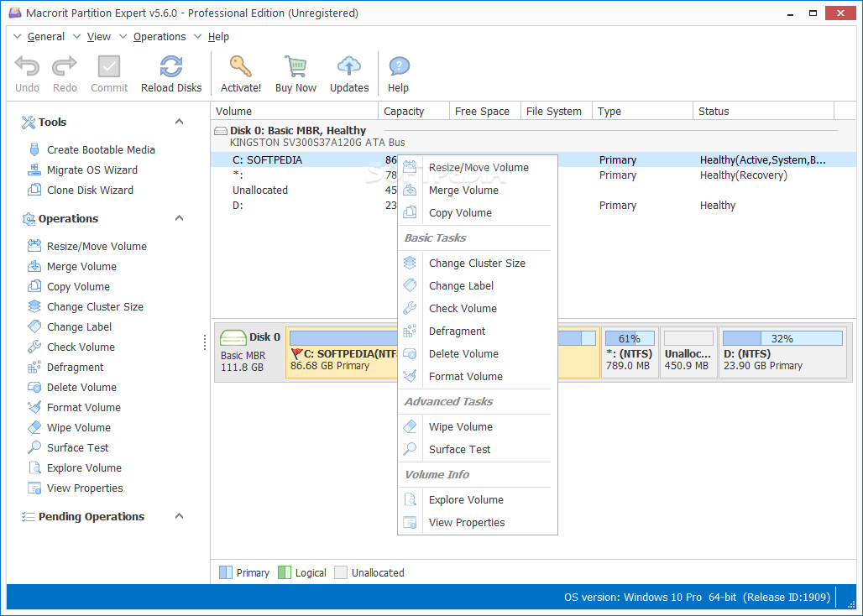Collapse the Operations section
Screen dimensions: 863x616
[178, 218]
